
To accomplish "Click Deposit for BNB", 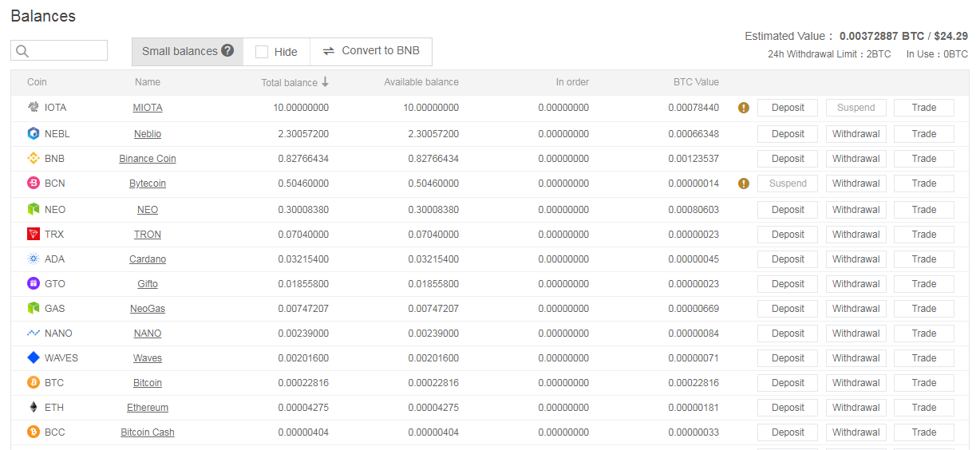I will tap(788, 159).
